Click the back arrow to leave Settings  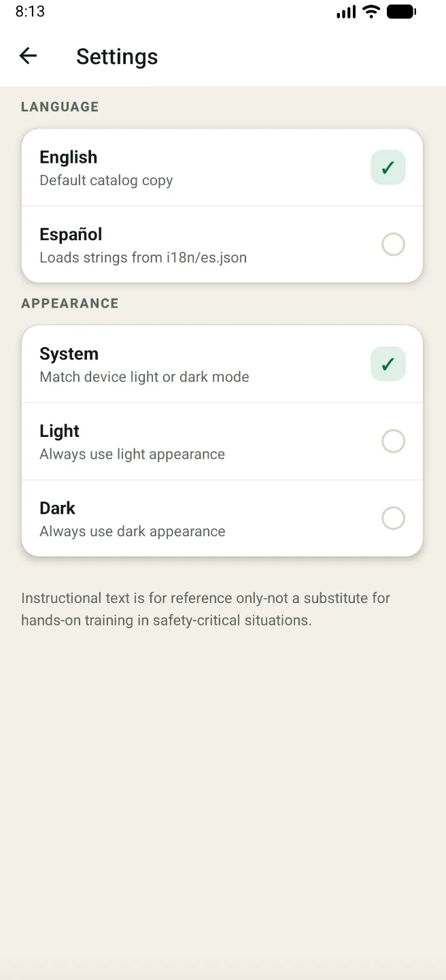tap(28, 56)
